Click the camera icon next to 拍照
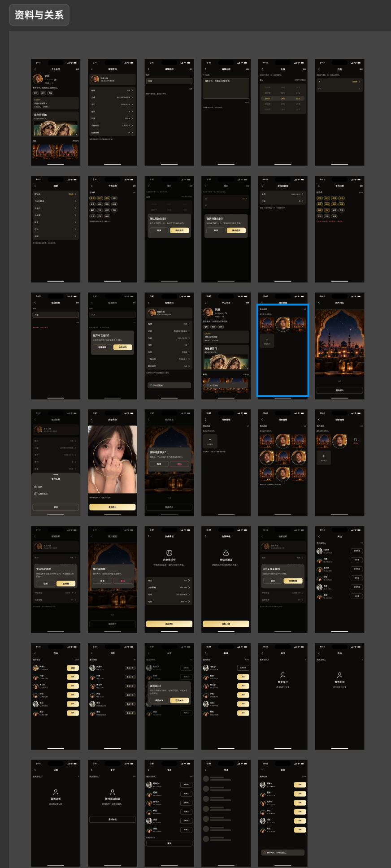 [x=36, y=486]
